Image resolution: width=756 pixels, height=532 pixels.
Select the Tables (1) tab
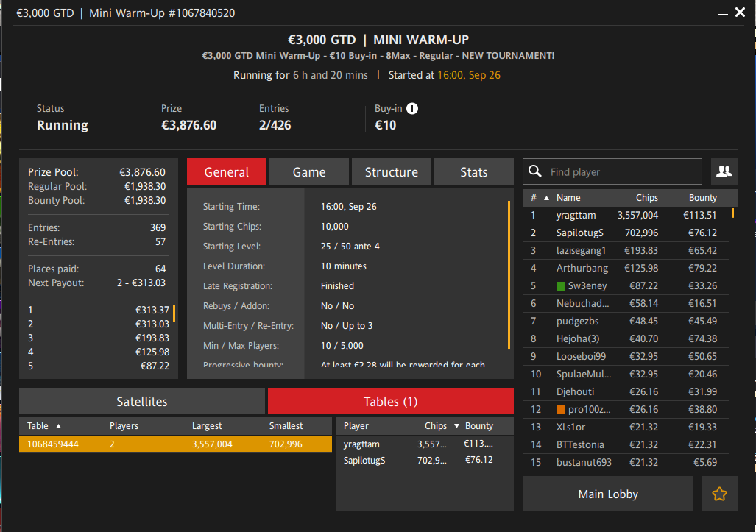click(x=391, y=402)
